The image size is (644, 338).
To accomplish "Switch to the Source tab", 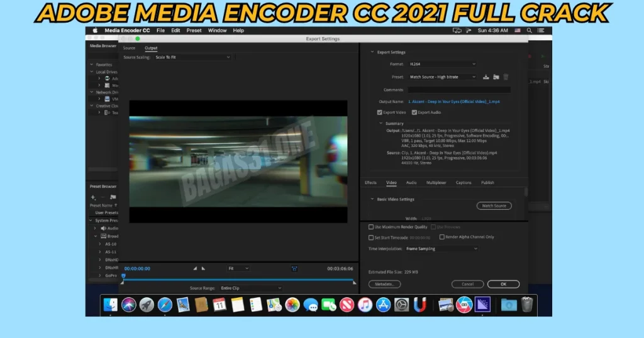I will click(x=129, y=48).
